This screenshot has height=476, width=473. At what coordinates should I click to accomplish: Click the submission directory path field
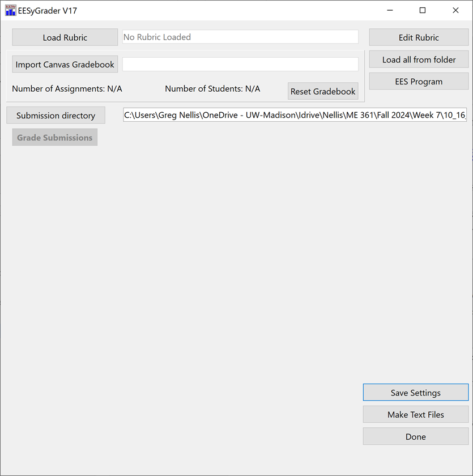[x=295, y=116]
